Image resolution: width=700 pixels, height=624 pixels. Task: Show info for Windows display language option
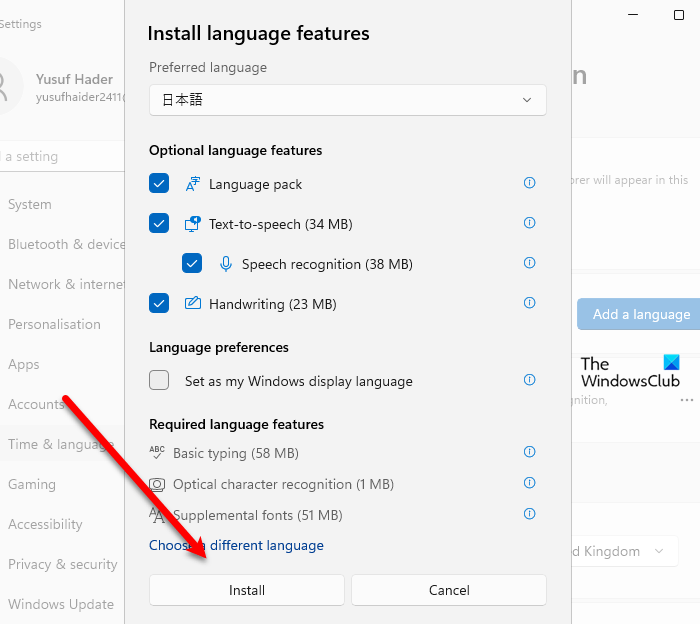point(529,380)
